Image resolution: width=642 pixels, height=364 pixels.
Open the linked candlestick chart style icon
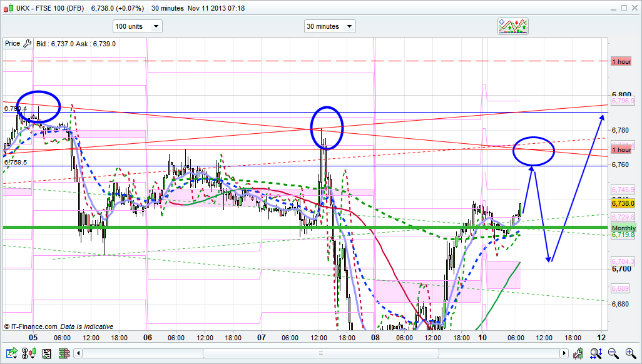pyautogui.click(x=28, y=353)
